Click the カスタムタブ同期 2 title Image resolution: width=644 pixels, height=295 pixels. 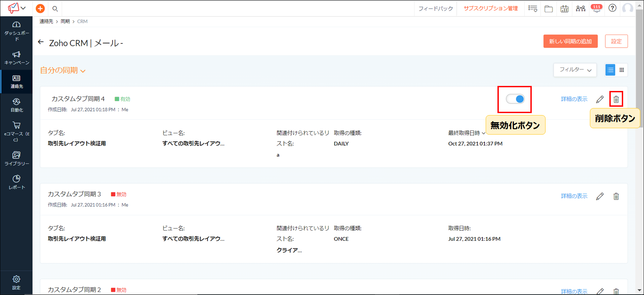(x=74, y=290)
